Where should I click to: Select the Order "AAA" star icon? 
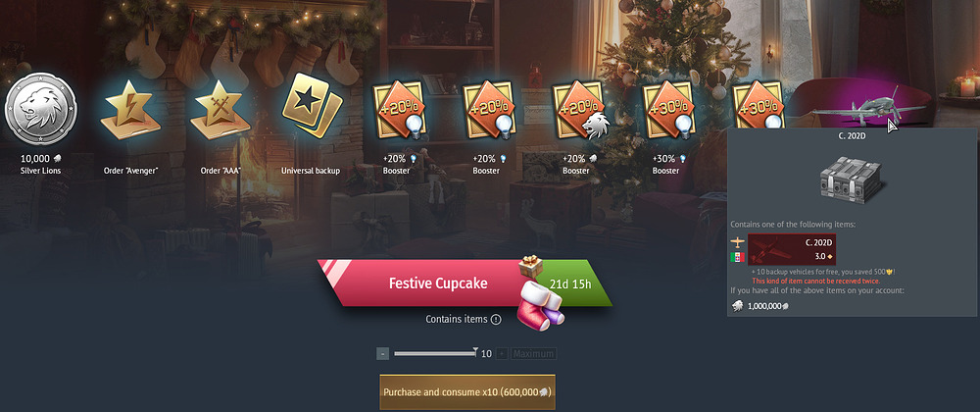220,109
